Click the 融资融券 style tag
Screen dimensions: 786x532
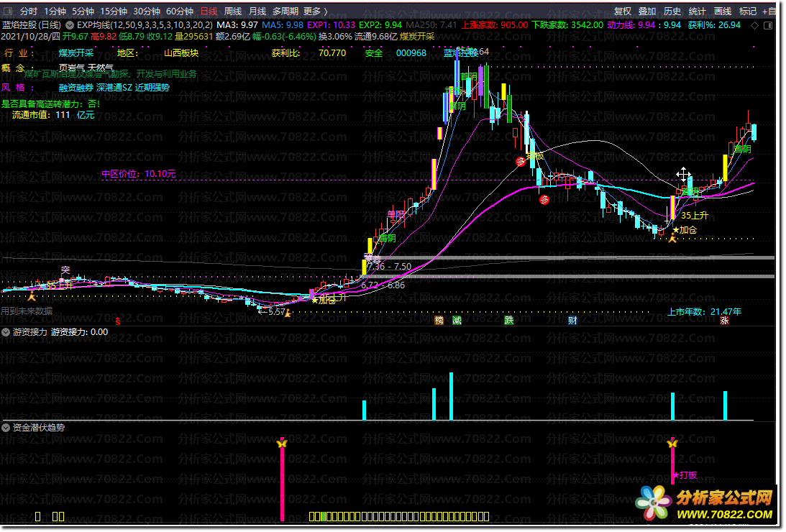click(76, 88)
